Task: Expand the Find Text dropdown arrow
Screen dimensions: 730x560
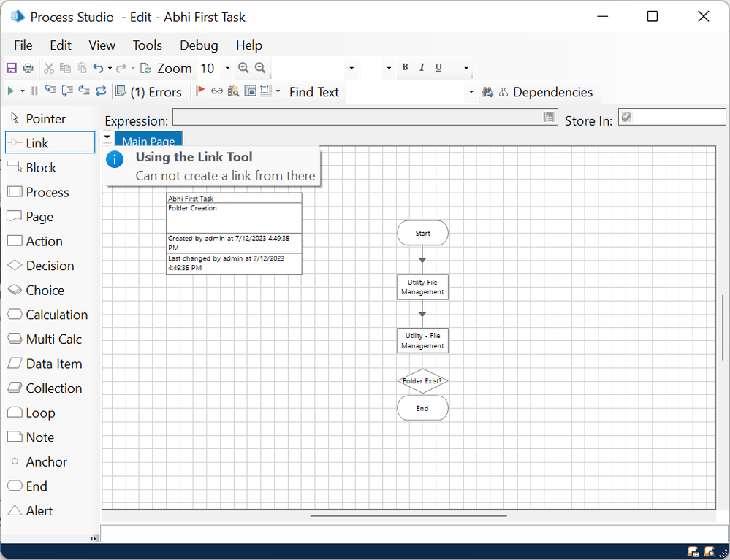Action: [x=471, y=92]
